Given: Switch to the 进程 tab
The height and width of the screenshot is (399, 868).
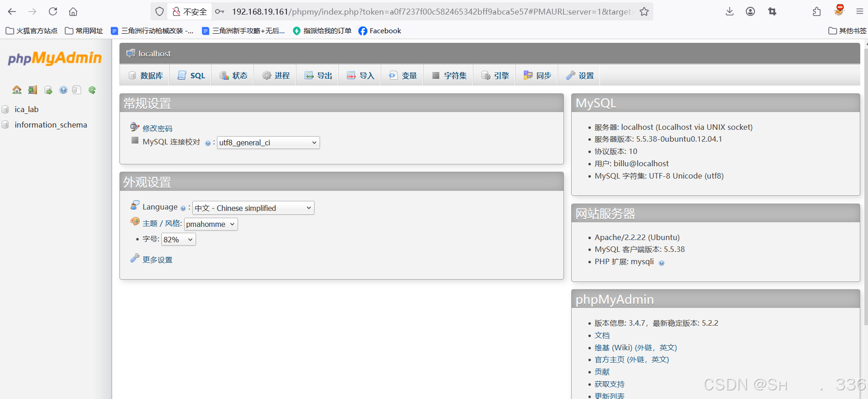Looking at the screenshot, I should (x=275, y=76).
